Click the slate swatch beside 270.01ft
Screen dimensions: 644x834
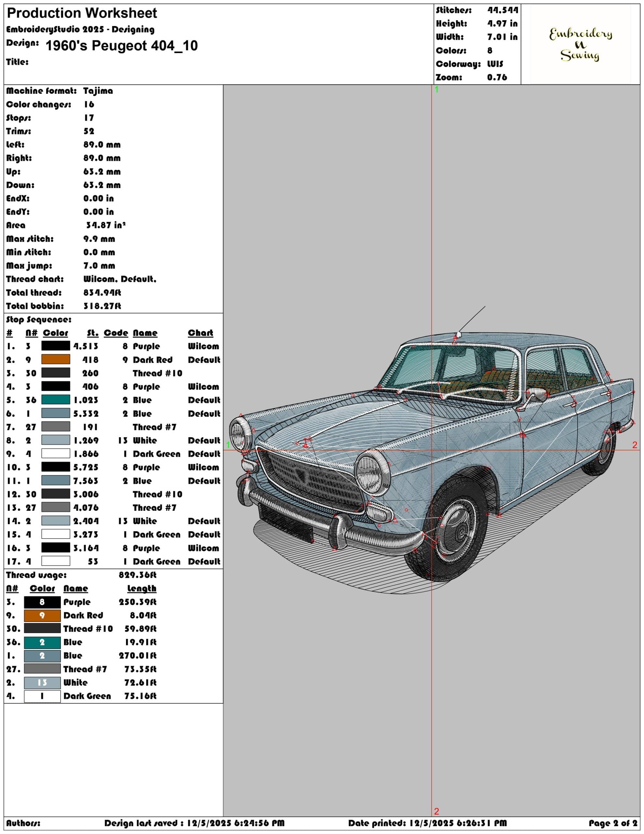(x=42, y=656)
